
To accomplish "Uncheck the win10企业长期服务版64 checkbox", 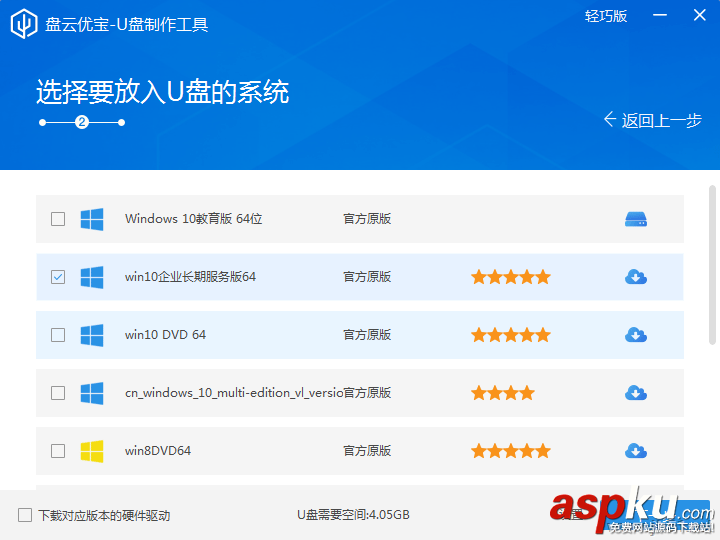I will 58,277.
